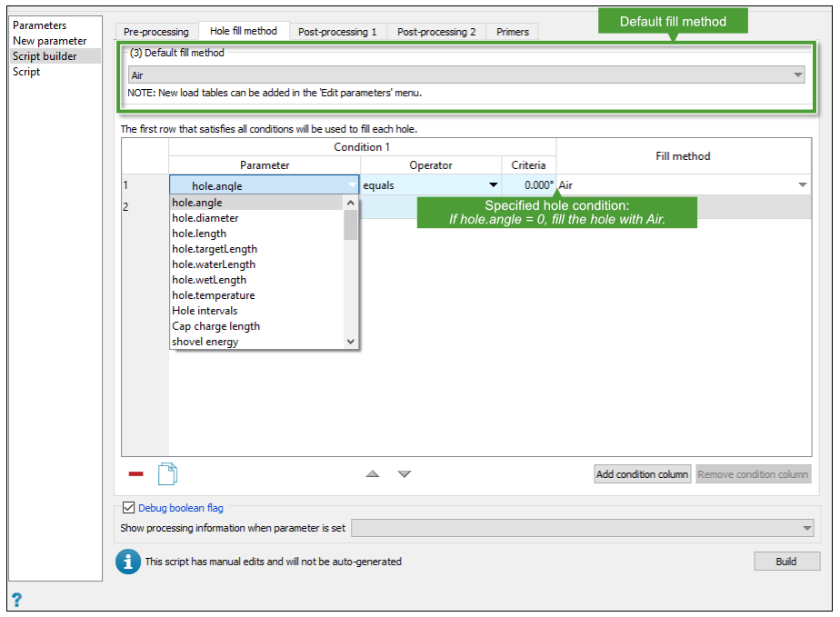Click the Fill method column header
Image resolution: width=840 pixels, height=617 pixels.
[684, 156]
